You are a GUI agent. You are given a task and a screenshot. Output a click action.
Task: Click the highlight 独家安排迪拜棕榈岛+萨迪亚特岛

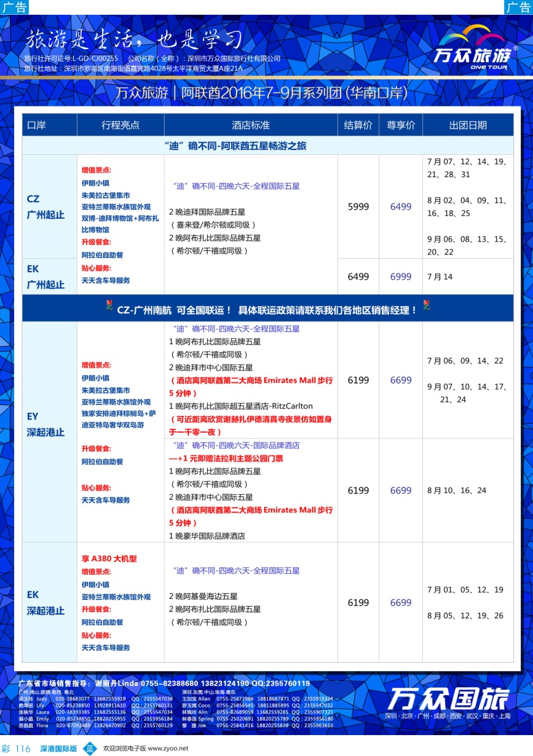click(x=119, y=419)
